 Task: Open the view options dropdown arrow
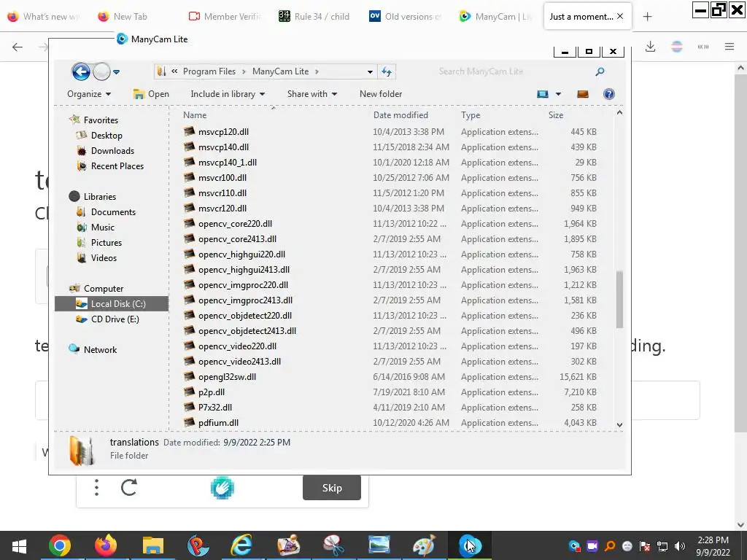pos(558,94)
